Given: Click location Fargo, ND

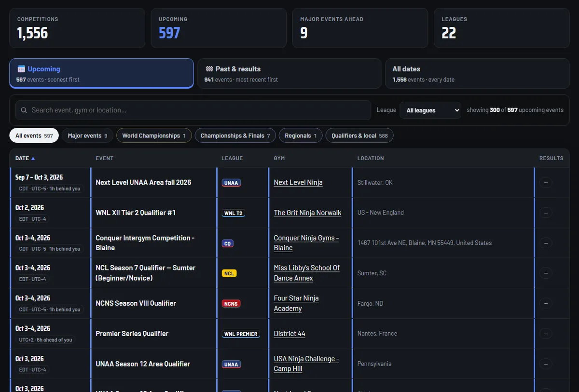Looking at the screenshot, I should click(x=370, y=303).
